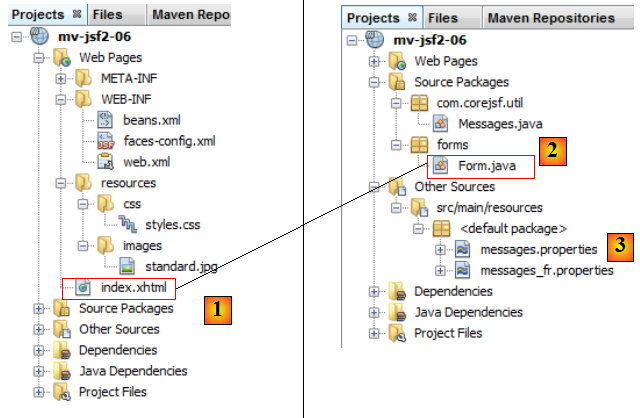Click the messages_fr.properties file icon
640x418 pixels.
[x=462, y=270]
